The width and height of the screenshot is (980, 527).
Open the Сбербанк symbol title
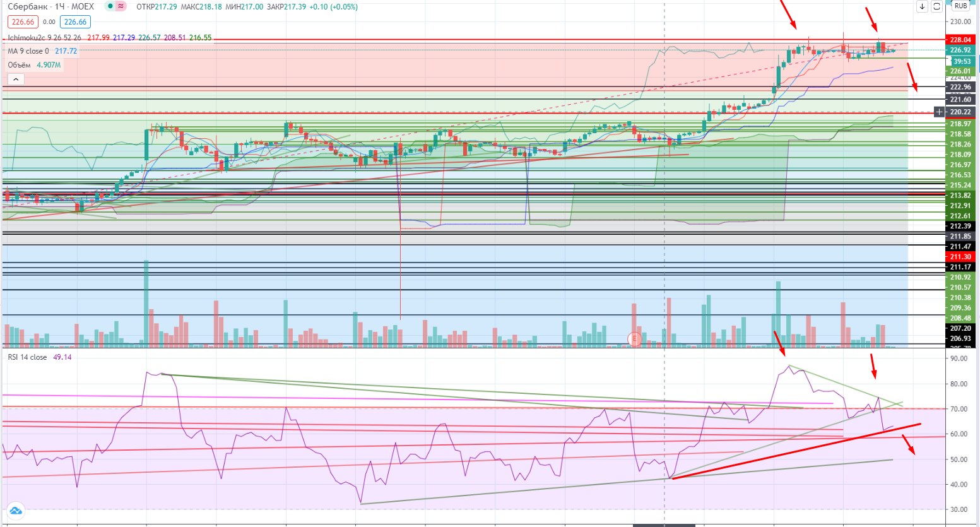coord(27,7)
